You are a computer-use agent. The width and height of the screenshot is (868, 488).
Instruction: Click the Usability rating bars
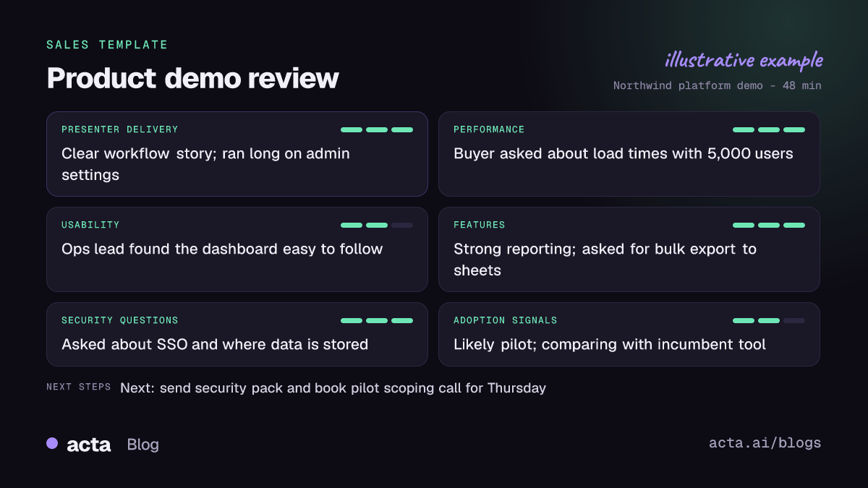(377, 226)
